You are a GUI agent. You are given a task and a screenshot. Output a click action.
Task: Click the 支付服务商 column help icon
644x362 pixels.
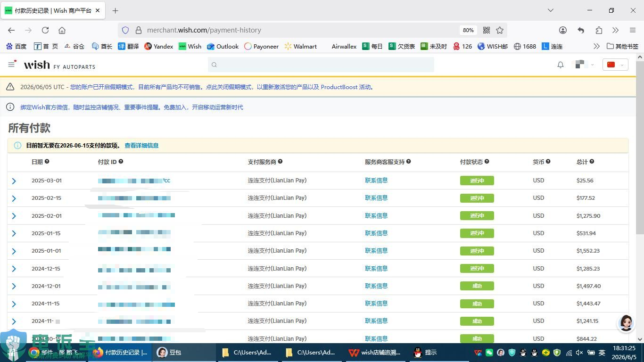point(280,161)
